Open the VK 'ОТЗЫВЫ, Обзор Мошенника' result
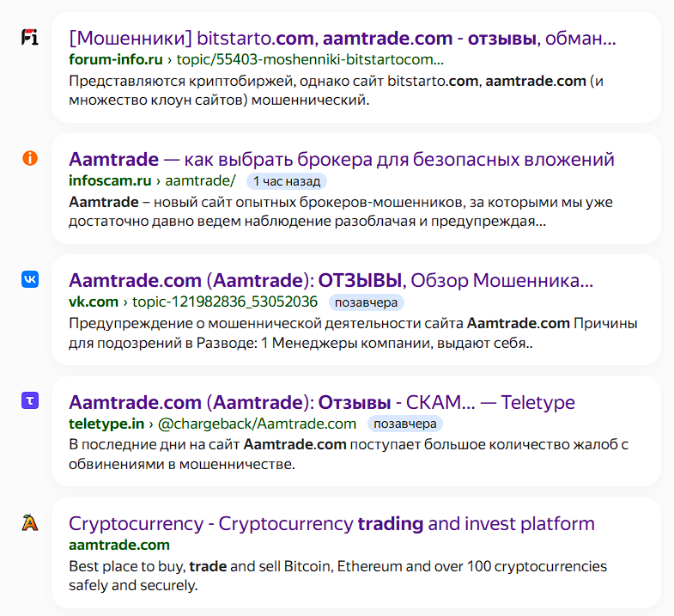The image size is (674, 616). (331, 281)
